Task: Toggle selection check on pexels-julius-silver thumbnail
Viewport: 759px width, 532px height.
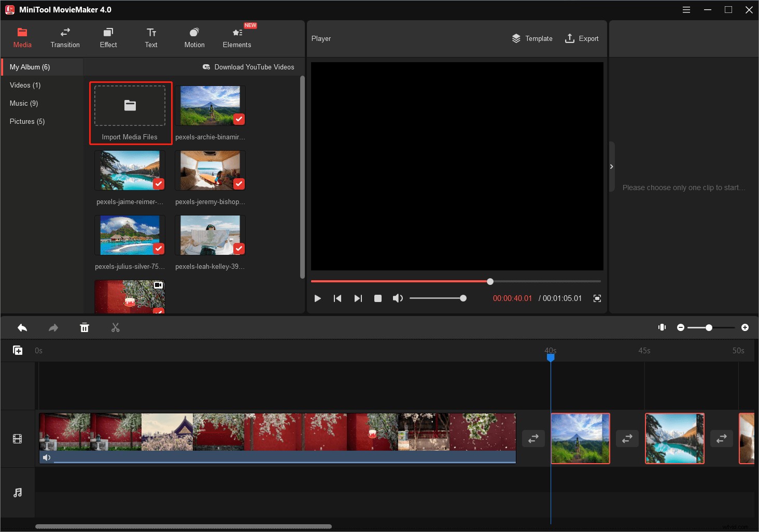Action: [159, 248]
